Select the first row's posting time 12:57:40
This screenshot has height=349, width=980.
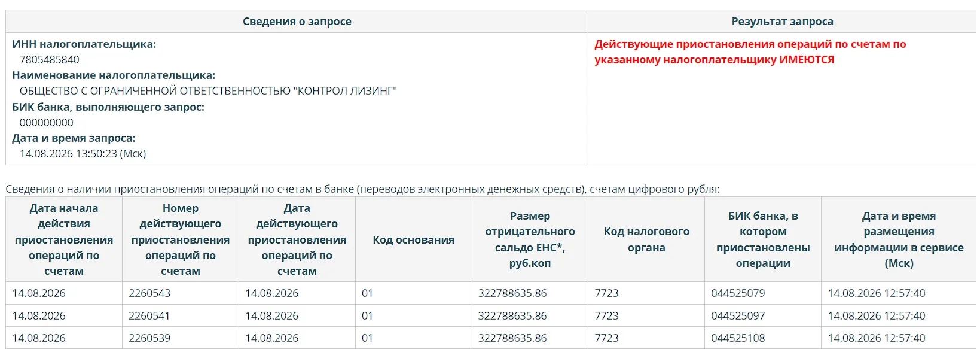point(904,293)
